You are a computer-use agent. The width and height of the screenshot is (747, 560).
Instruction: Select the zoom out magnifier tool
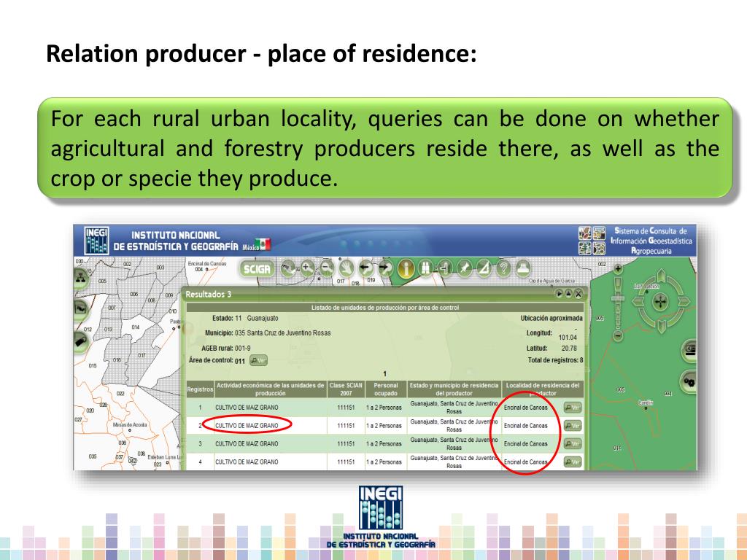327,268
